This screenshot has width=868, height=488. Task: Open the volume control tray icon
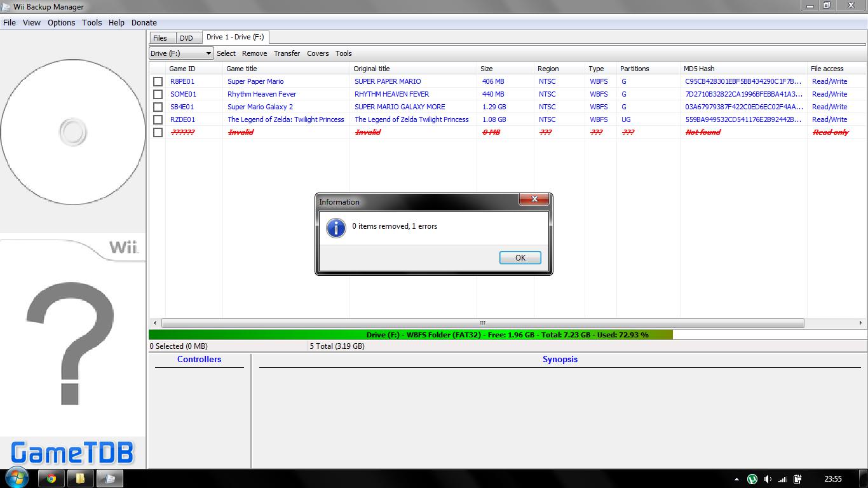pyautogui.click(x=768, y=479)
